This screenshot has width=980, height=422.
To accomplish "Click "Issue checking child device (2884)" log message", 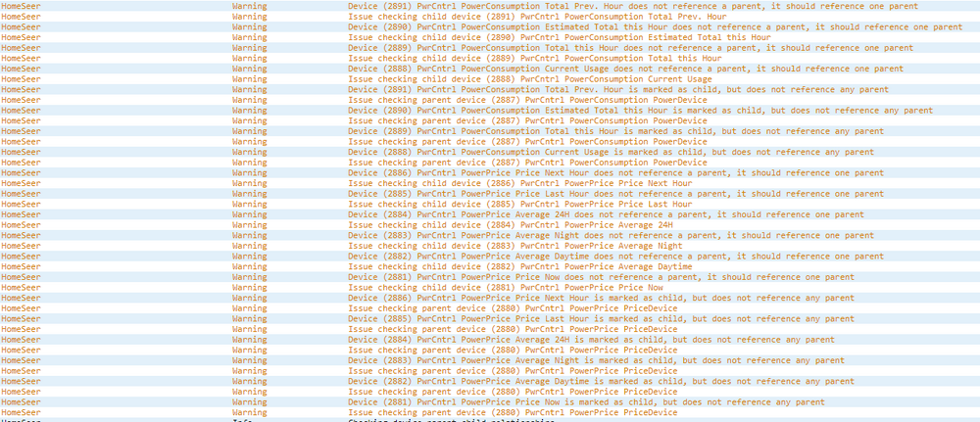I will click(510, 225).
